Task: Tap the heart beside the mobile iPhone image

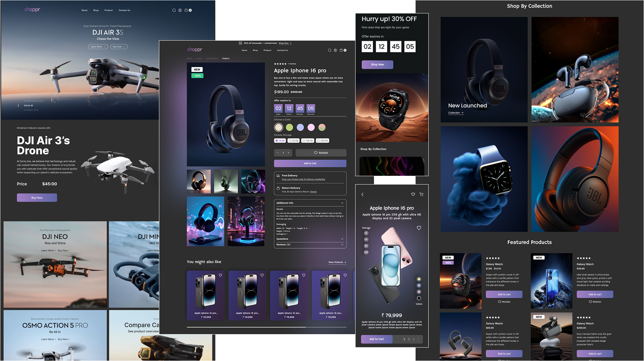Action: (419, 228)
